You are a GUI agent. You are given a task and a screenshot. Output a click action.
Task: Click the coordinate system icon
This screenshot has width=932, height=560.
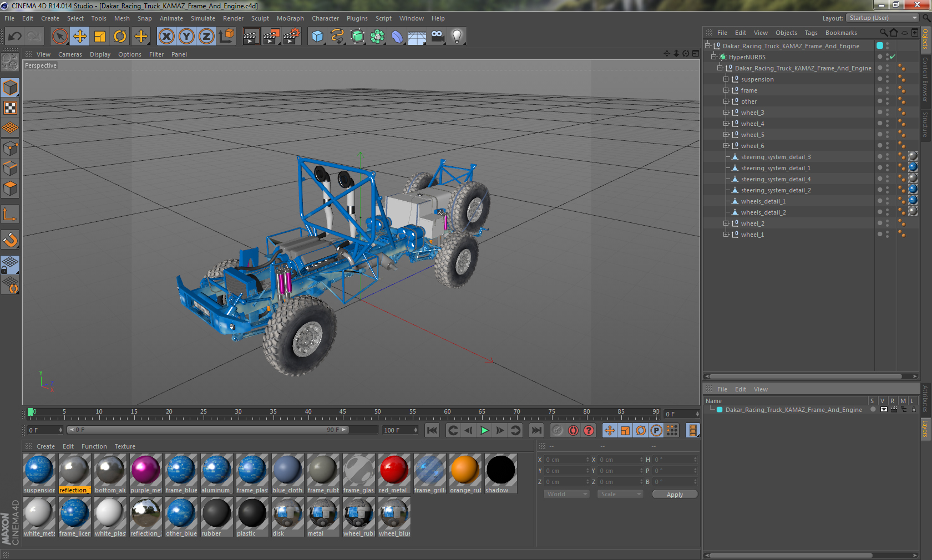(x=226, y=37)
